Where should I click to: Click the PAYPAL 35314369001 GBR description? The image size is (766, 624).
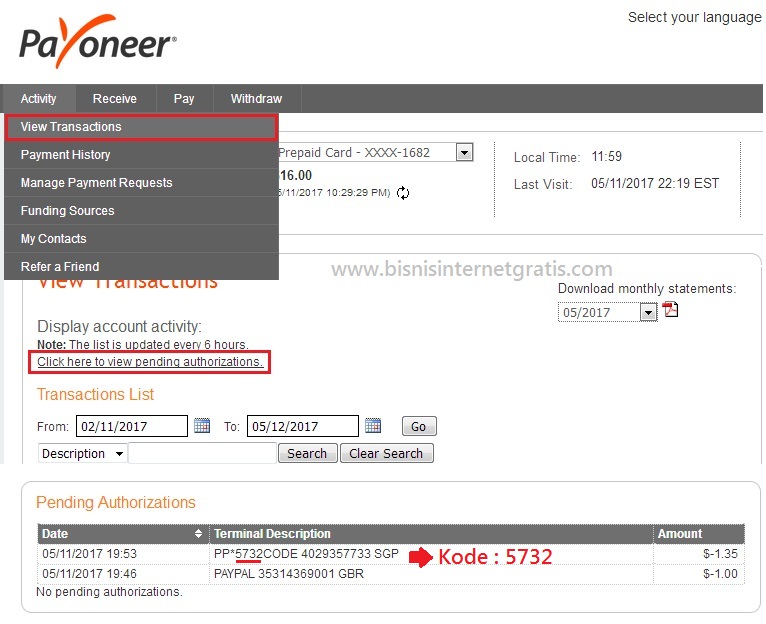[289, 574]
